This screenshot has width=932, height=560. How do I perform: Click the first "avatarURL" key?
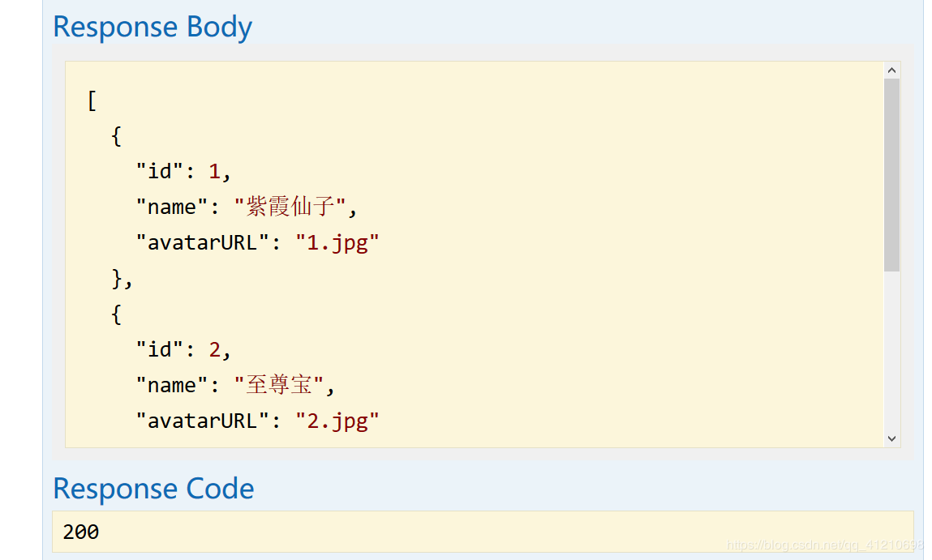(x=202, y=243)
